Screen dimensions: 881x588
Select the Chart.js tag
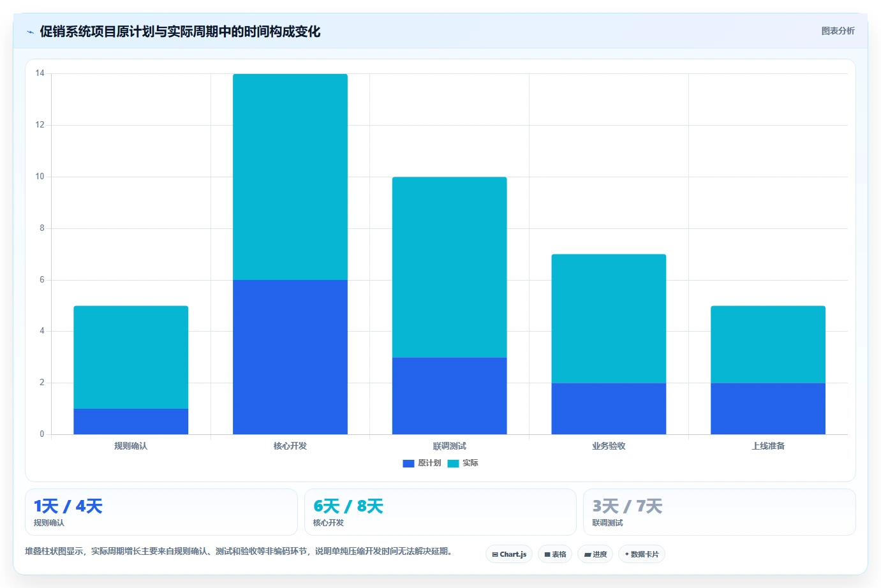[x=509, y=554]
